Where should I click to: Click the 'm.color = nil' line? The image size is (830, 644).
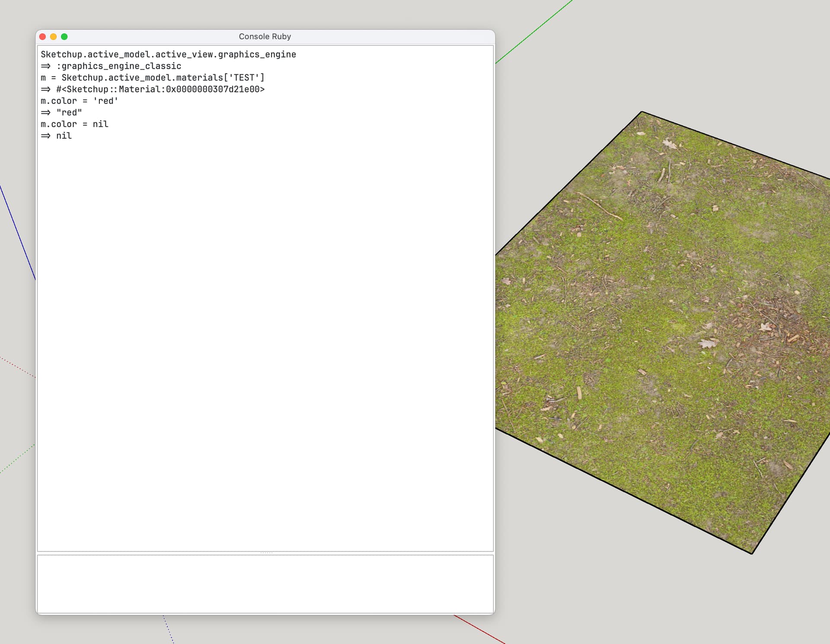74,124
